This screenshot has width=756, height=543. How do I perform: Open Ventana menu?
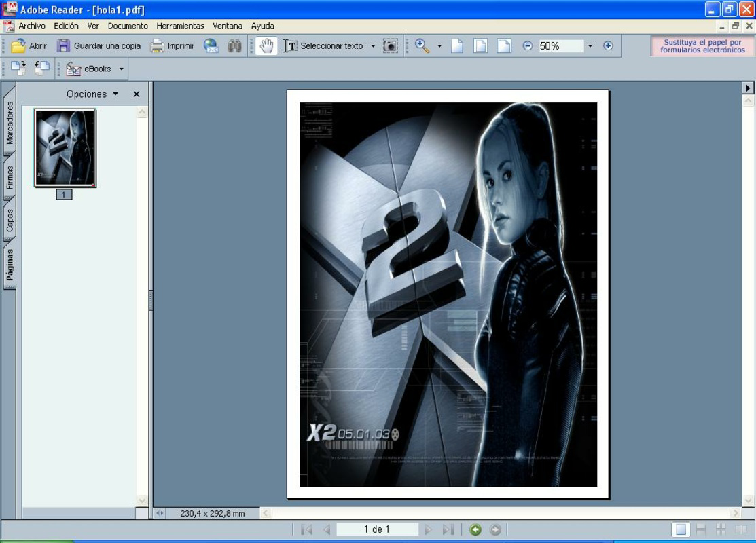228,26
